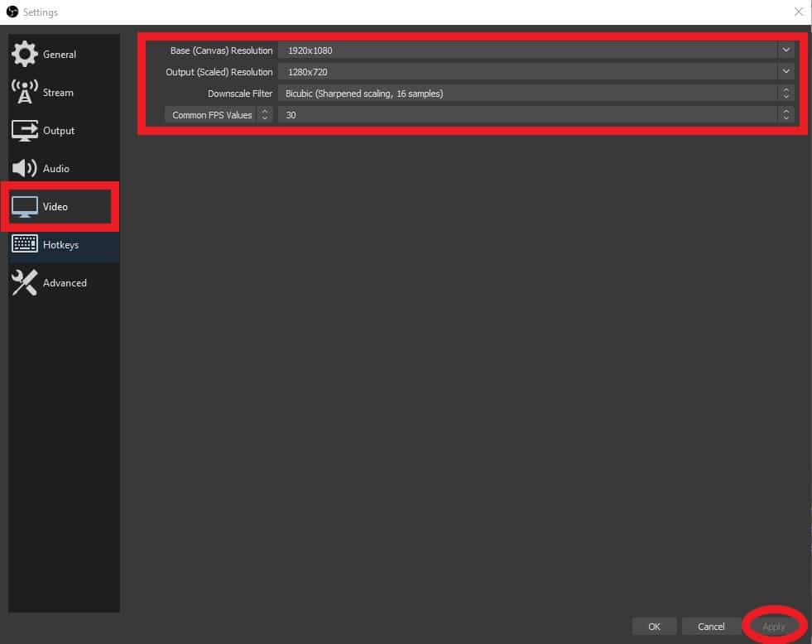This screenshot has height=644, width=812.
Task: Click the Audio speaker icon
Action: (24, 168)
